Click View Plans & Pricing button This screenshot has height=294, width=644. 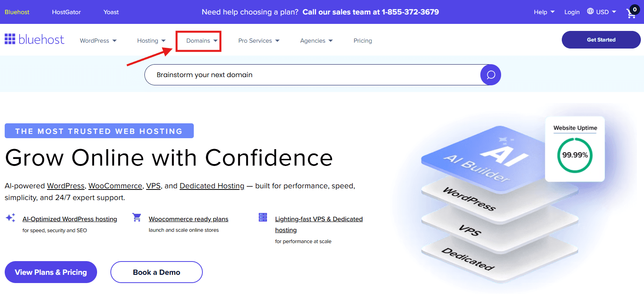point(51,272)
